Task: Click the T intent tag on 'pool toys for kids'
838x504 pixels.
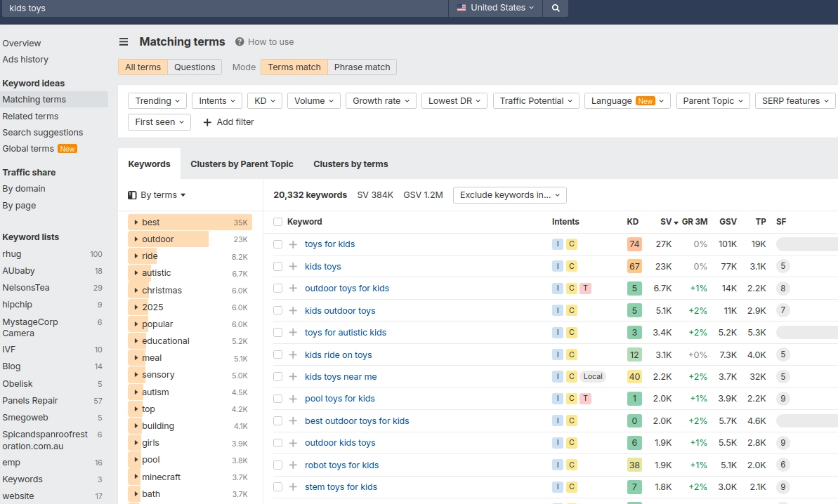Action: [x=586, y=398]
